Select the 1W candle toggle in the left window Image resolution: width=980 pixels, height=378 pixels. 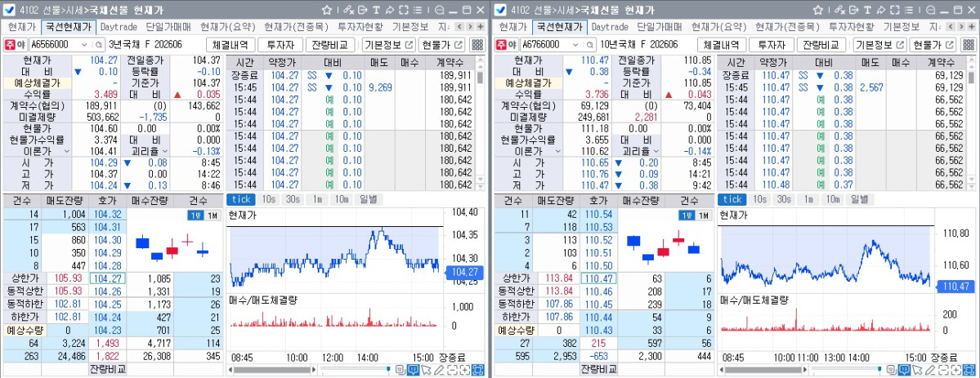click(x=196, y=216)
